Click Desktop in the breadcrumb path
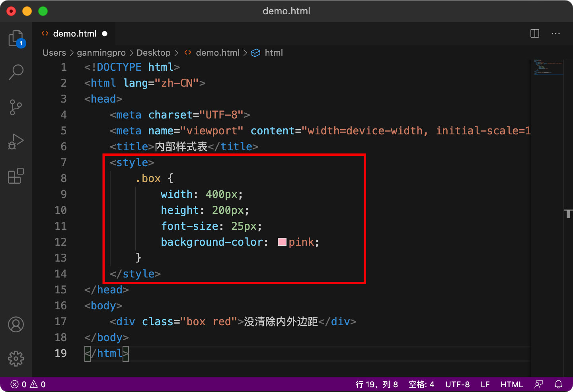The width and height of the screenshot is (573, 392). pyautogui.click(x=153, y=53)
